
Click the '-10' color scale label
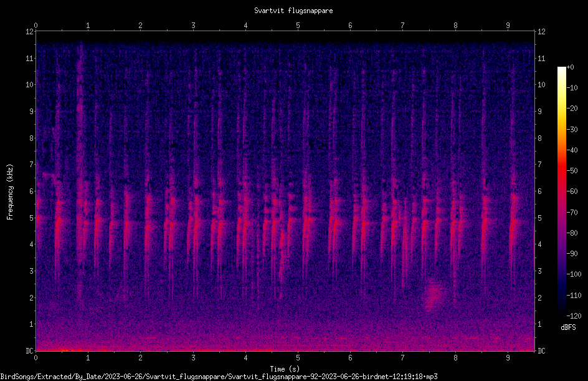[x=572, y=88]
